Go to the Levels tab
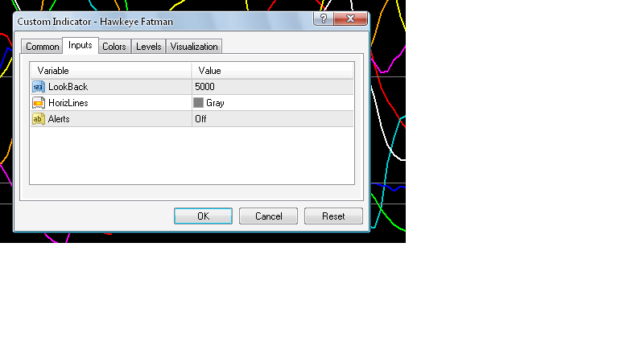Screen dimensions: 644x362 (149, 47)
